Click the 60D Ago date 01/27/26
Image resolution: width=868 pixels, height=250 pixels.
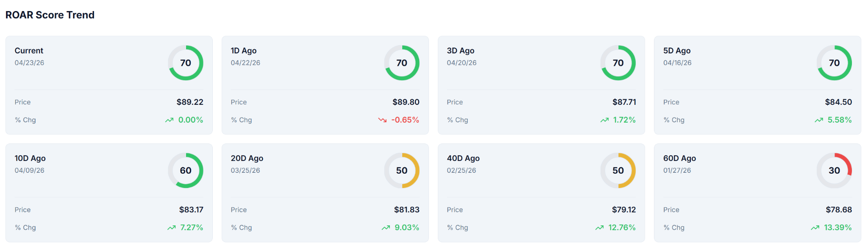(677, 171)
